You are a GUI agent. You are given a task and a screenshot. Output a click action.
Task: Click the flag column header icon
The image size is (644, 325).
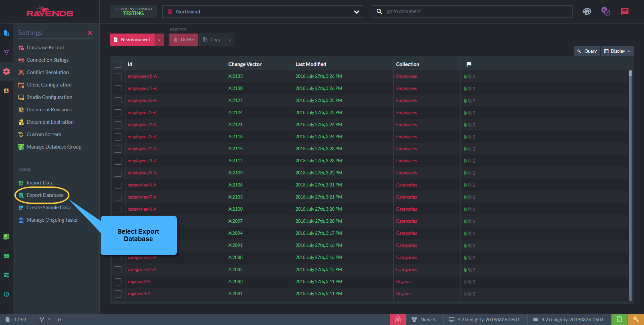click(469, 64)
